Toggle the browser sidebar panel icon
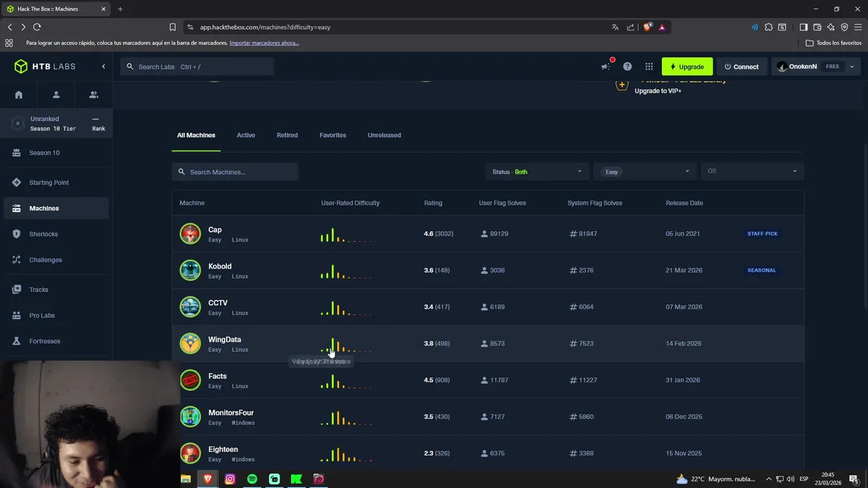Viewport: 868px width, 488px height. click(804, 27)
